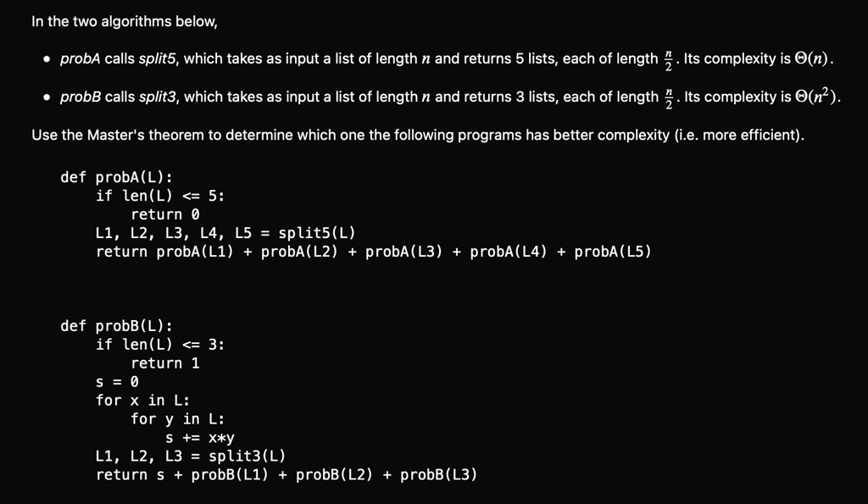Click the split3(L) assignment line
The width and height of the screenshot is (868, 504).
click(191, 457)
